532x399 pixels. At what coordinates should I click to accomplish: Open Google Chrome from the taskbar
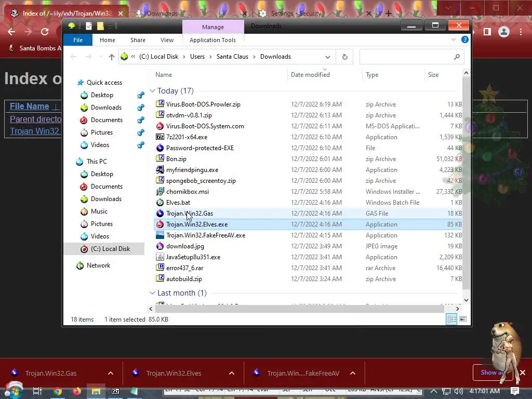pyautogui.click(x=58, y=391)
